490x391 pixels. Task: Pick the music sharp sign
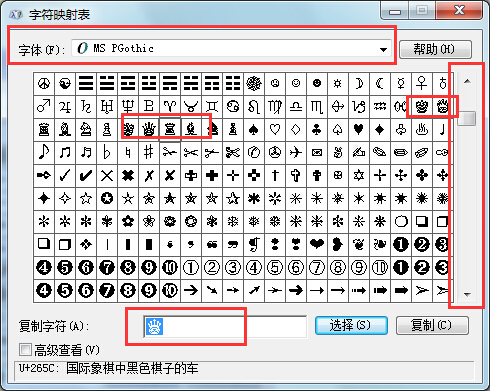pyautogui.click(x=149, y=153)
